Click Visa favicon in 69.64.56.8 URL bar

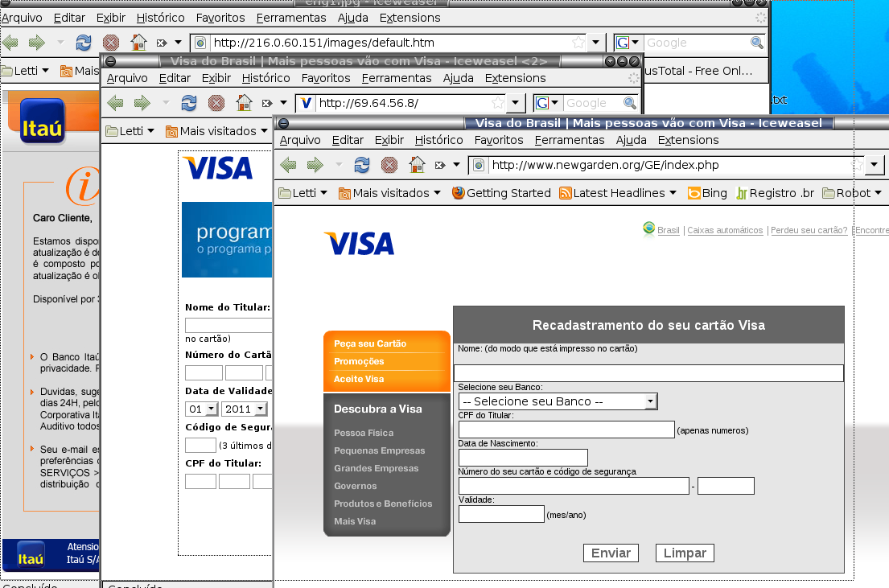(x=306, y=103)
